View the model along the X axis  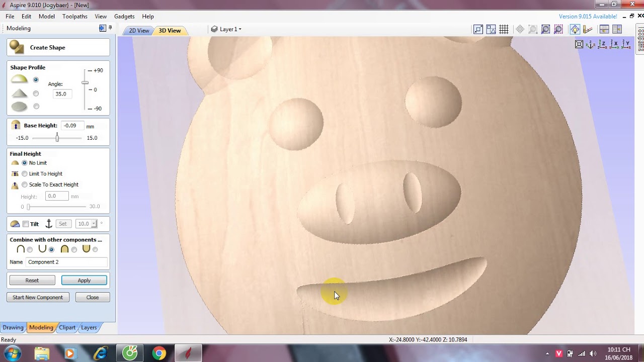(x=614, y=44)
